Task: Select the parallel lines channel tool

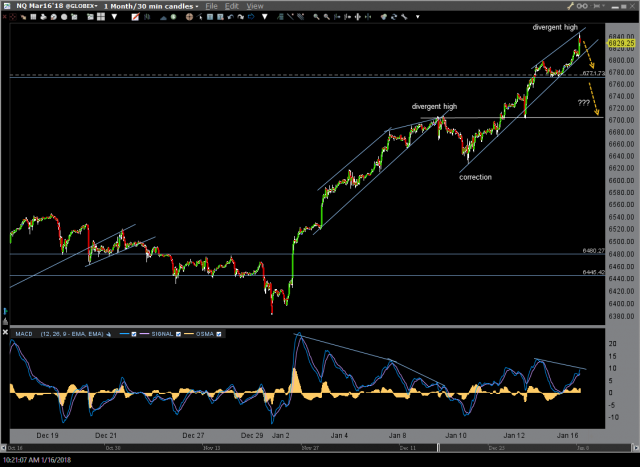Action: click(301, 17)
